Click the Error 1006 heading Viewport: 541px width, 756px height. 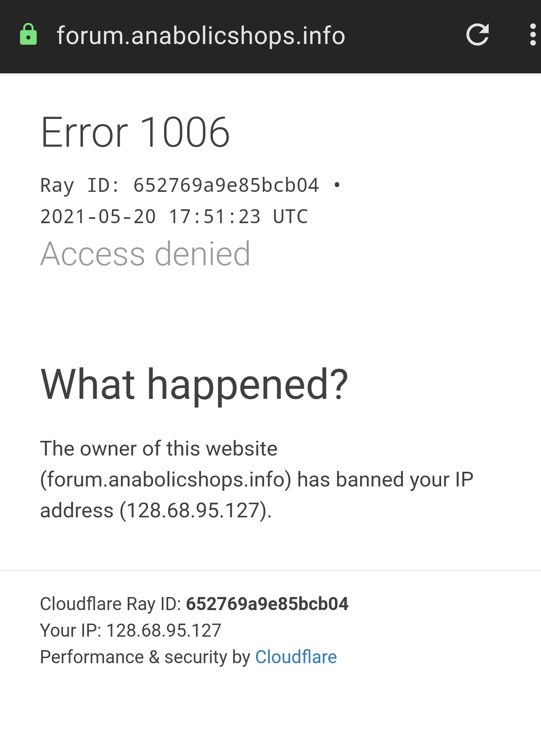135,132
